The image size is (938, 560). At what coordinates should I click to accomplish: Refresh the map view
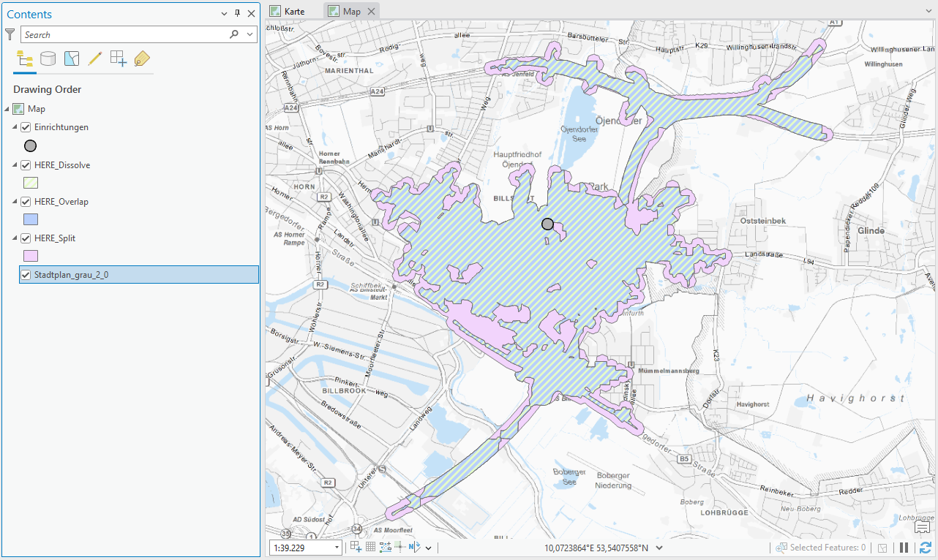point(926,548)
